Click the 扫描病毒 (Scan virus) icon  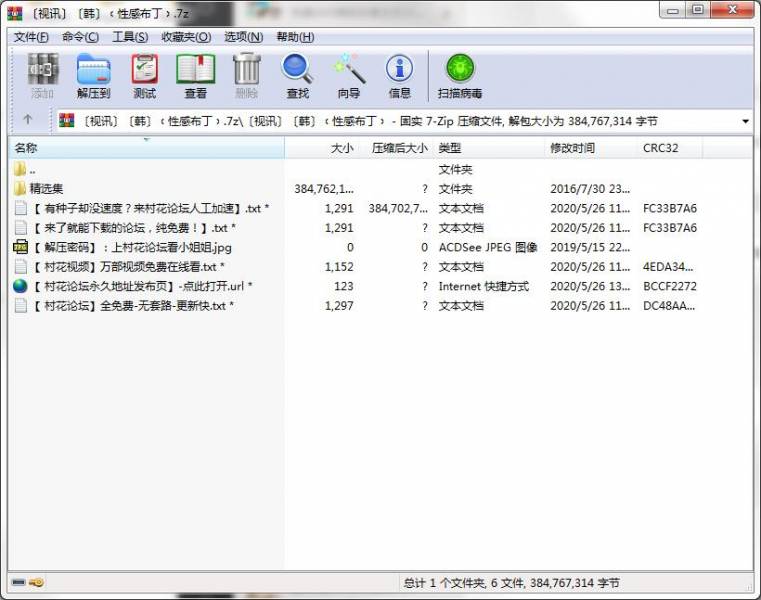pos(459,76)
